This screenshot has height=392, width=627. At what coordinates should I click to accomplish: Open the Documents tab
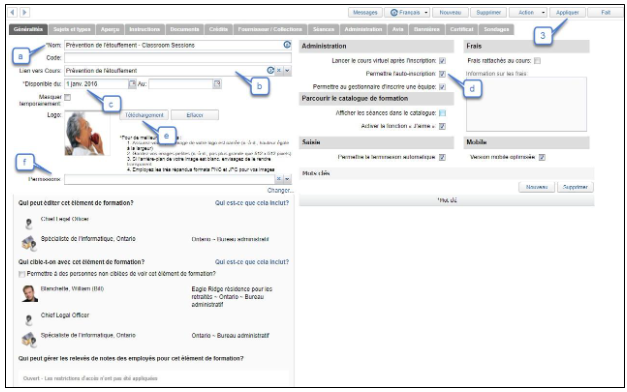[185, 29]
